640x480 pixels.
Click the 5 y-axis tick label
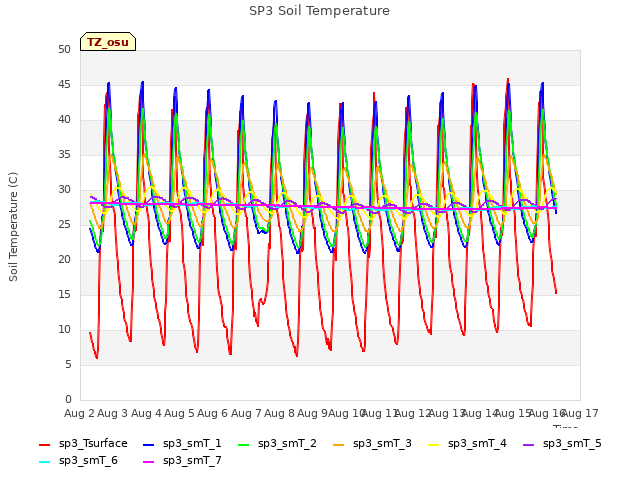point(68,364)
